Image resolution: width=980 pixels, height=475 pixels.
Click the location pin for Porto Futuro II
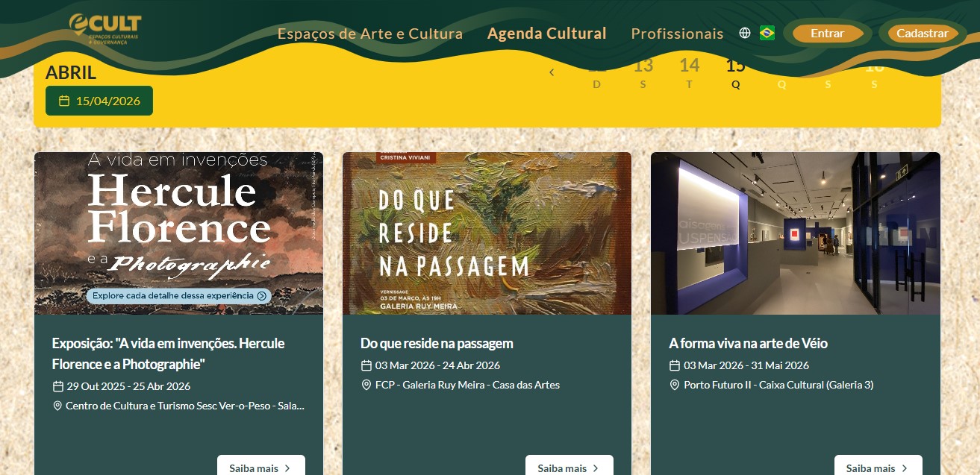click(x=674, y=385)
